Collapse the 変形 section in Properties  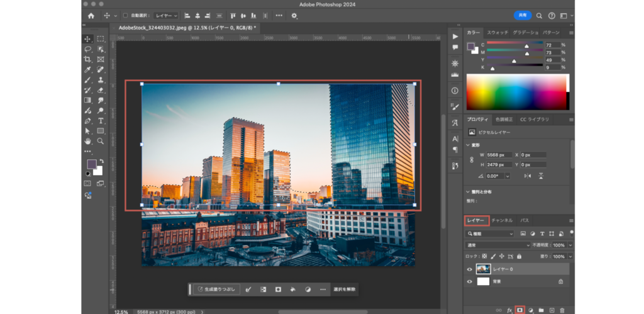(468, 145)
